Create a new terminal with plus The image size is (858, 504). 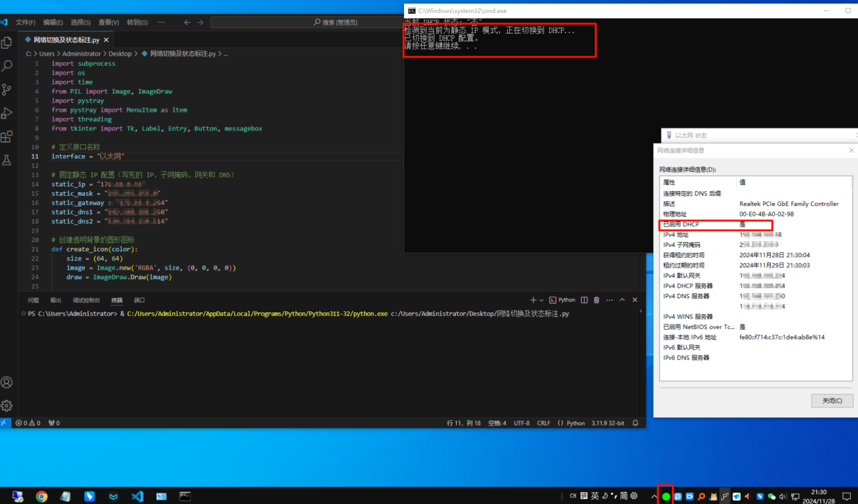click(533, 300)
